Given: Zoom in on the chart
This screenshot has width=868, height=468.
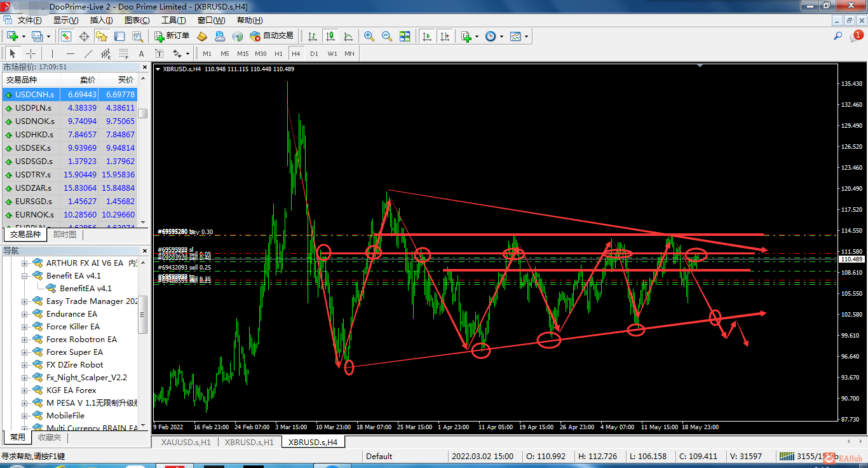Looking at the screenshot, I should [x=369, y=36].
